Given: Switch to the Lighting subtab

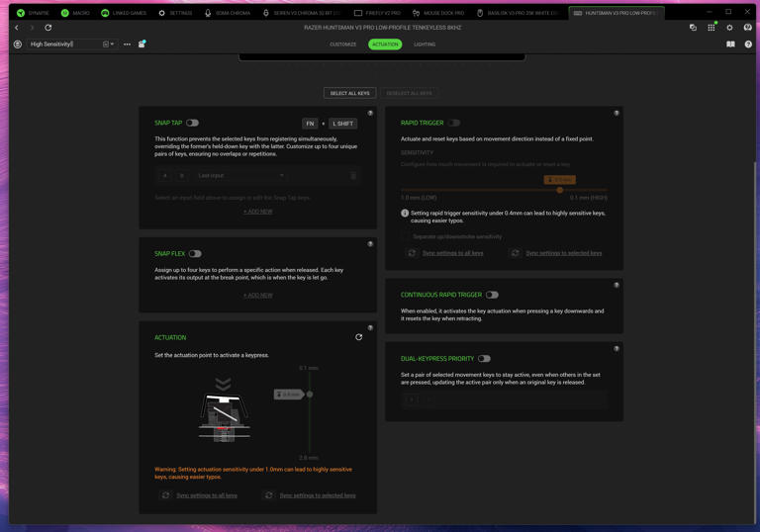Looking at the screenshot, I should [x=425, y=44].
